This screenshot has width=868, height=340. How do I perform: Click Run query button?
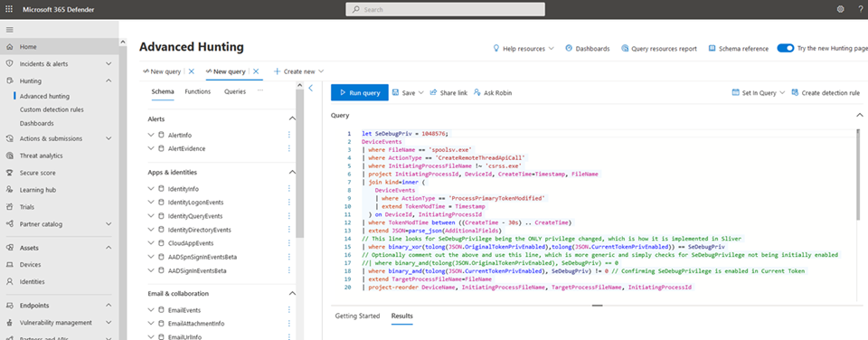(360, 92)
